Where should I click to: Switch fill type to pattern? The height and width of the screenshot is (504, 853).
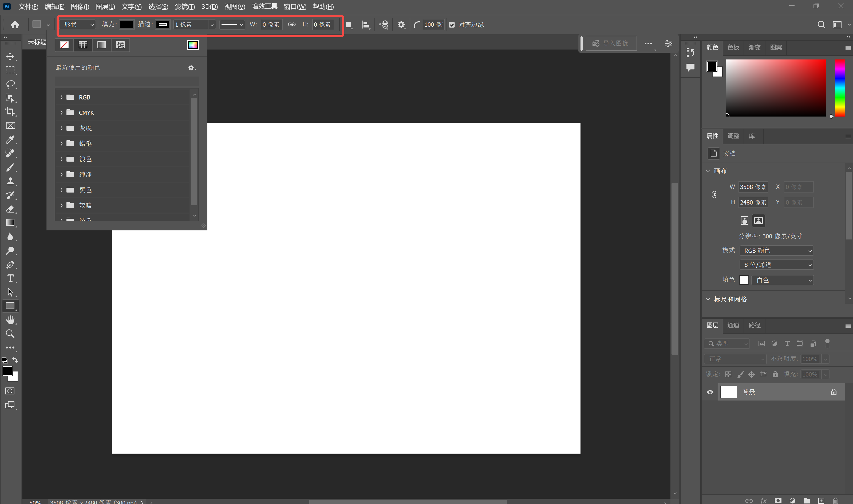[120, 45]
